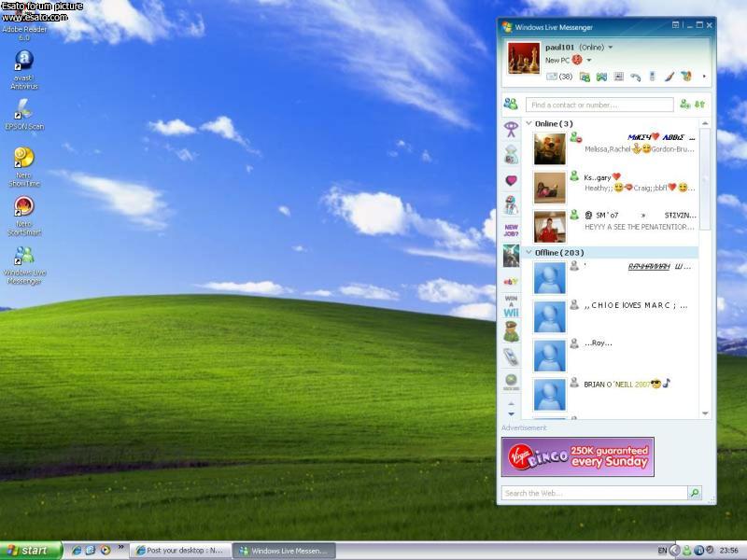Open the Windows Live Messenger desktop shortcut
This screenshot has height=560, width=747.
[x=24, y=265]
